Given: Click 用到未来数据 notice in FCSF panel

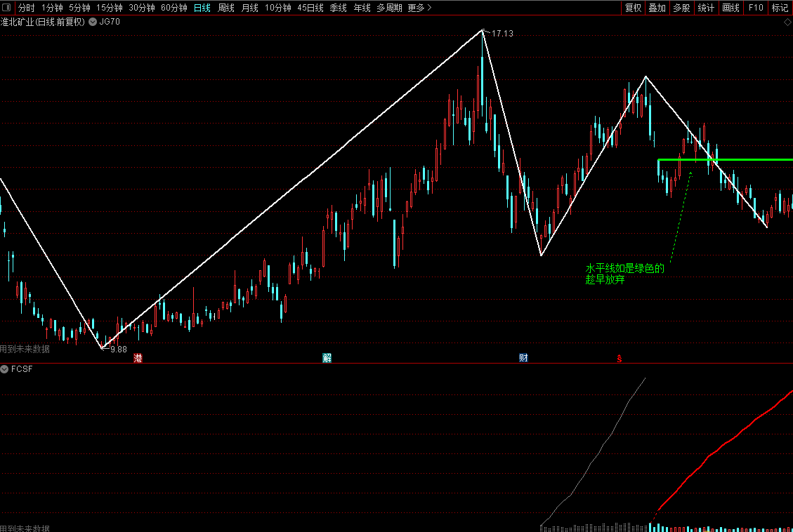Looking at the screenshot, I should 25,528.
